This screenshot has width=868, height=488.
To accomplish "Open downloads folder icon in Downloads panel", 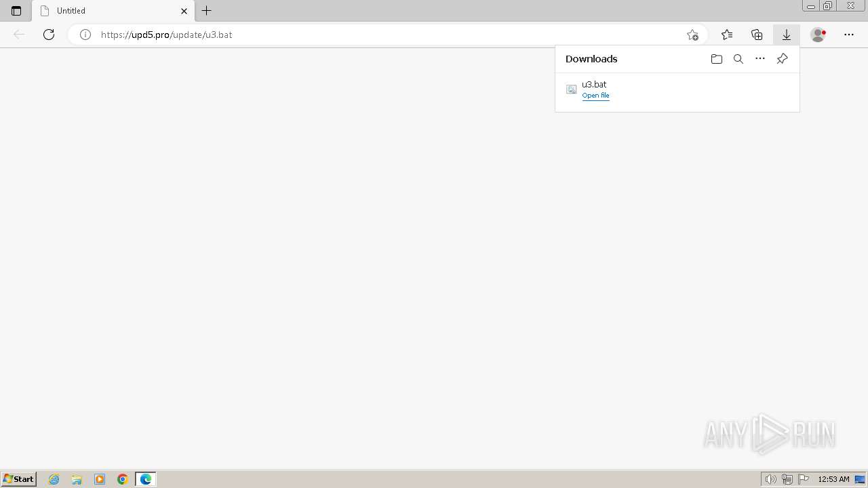I will coord(717,59).
